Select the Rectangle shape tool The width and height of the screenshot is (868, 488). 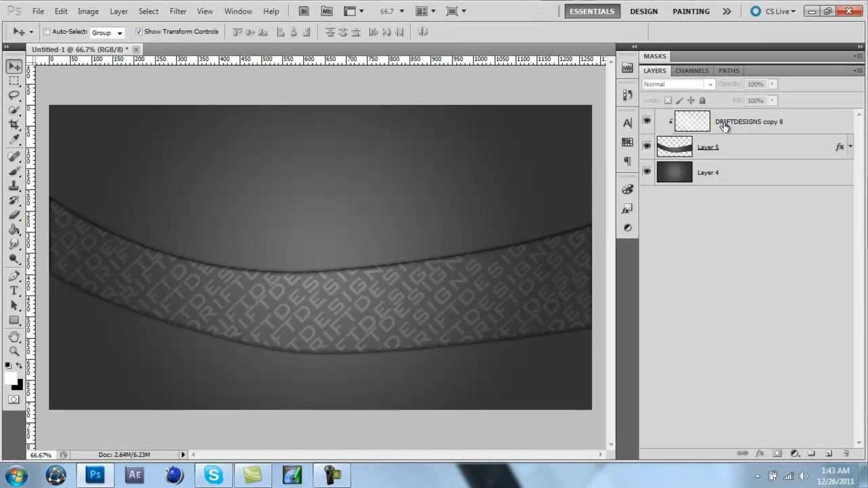point(14,320)
